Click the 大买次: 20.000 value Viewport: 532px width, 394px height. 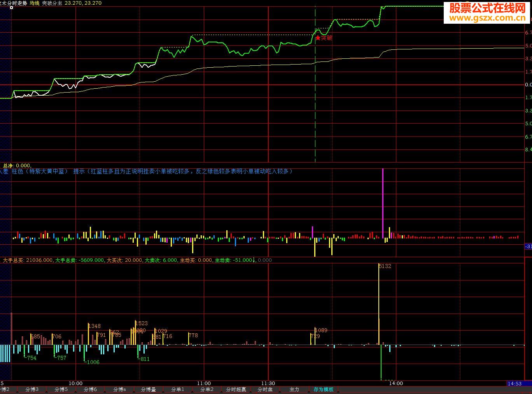[124, 260]
